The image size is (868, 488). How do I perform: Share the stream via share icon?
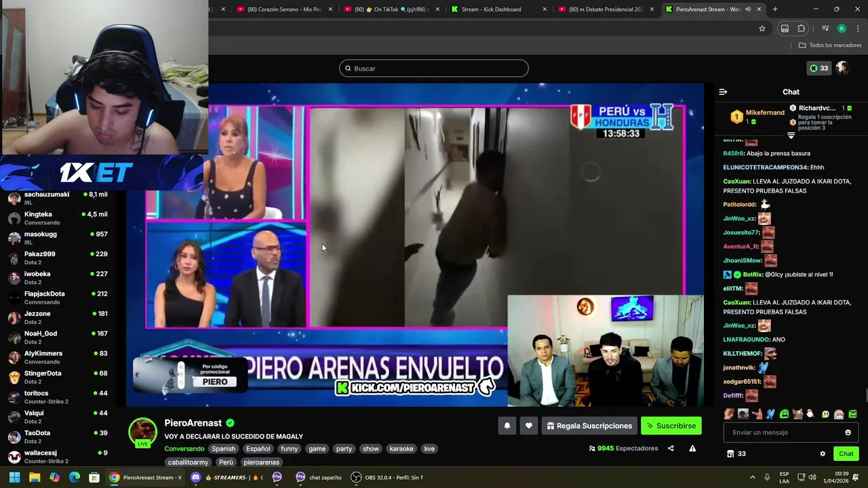[x=671, y=448]
